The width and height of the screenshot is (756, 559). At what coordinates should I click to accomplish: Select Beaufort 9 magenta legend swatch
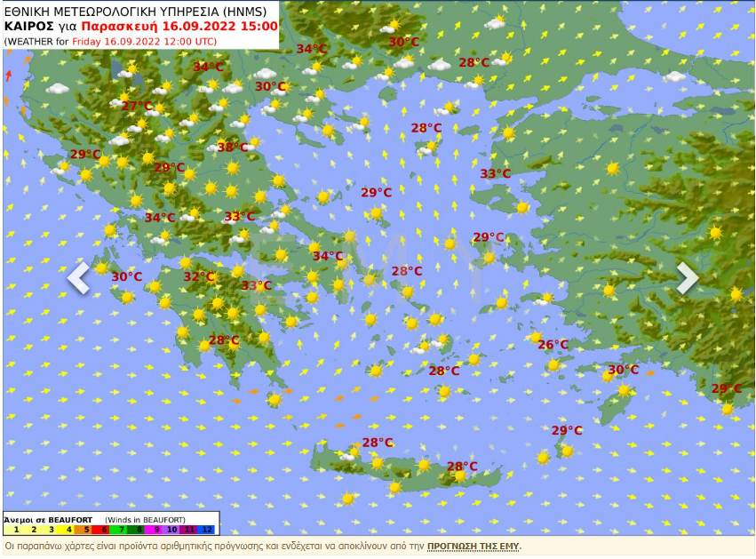pyautogui.click(x=154, y=530)
